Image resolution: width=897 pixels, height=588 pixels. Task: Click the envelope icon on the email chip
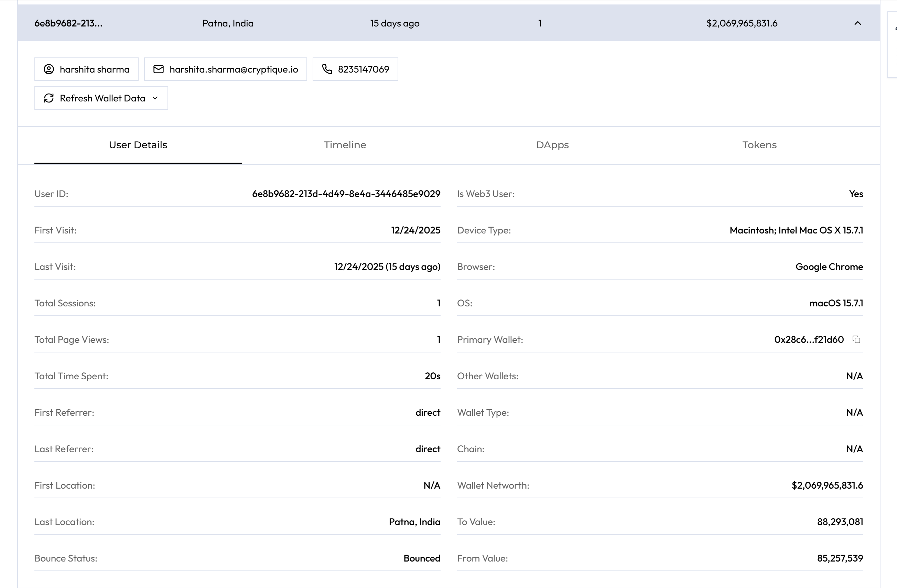tap(158, 69)
